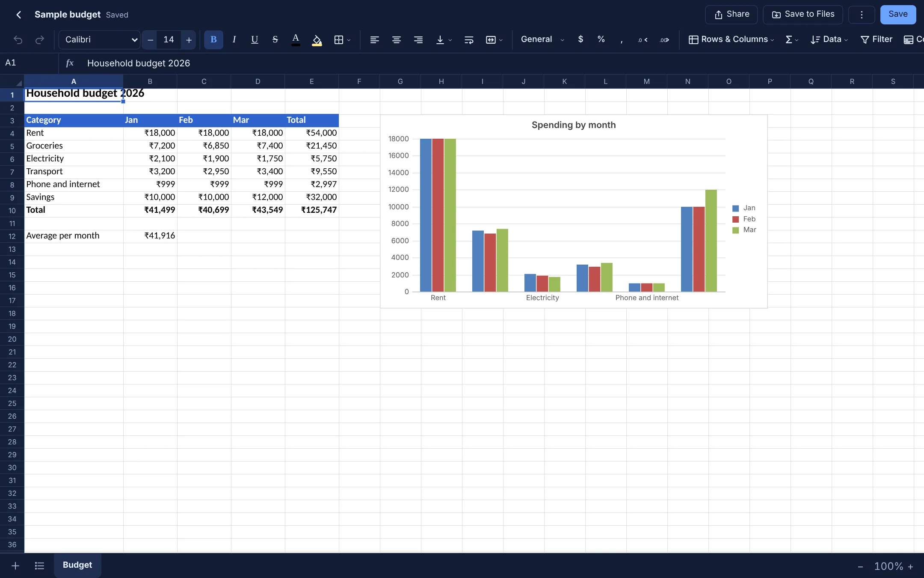Undo the last action
Viewport: 924px width, 578px height.
click(x=18, y=40)
